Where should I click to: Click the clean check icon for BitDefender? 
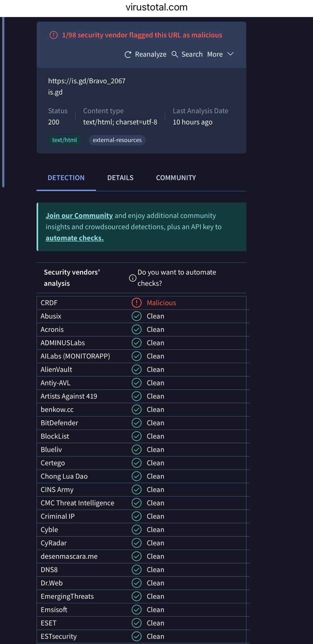point(136,423)
